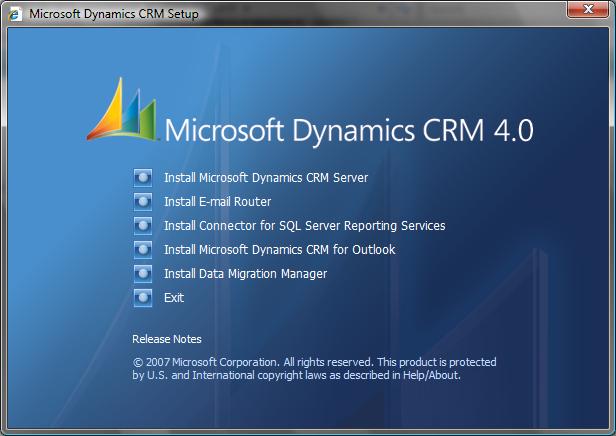Image resolution: width=616 pixels, height=436 pixels.
Task: Click the icon next to Install Connector for SQL Server Reporting Services
Action: (143, 226)
